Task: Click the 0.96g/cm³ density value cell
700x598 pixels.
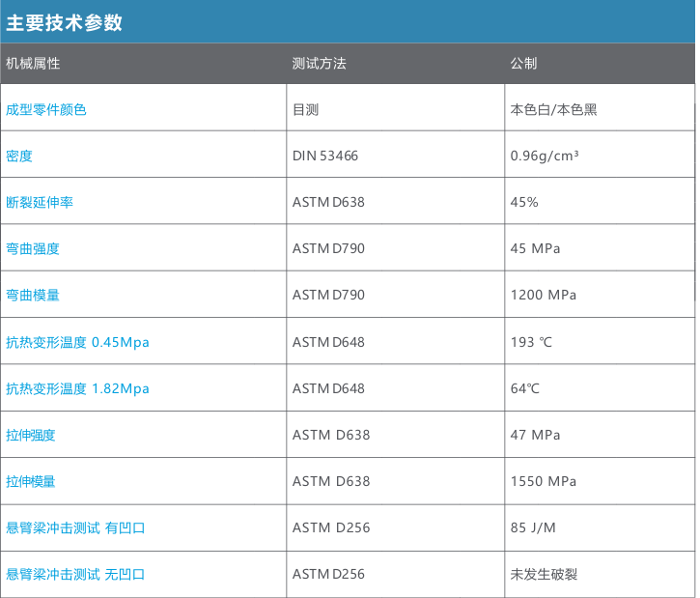Action: (x=544, y=157)
